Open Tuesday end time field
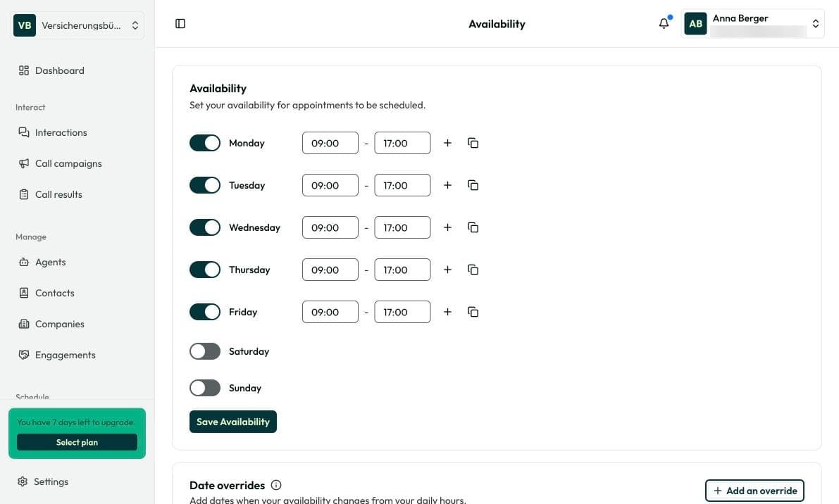Viewport: 839px width, 504px height. pos(402,185)
